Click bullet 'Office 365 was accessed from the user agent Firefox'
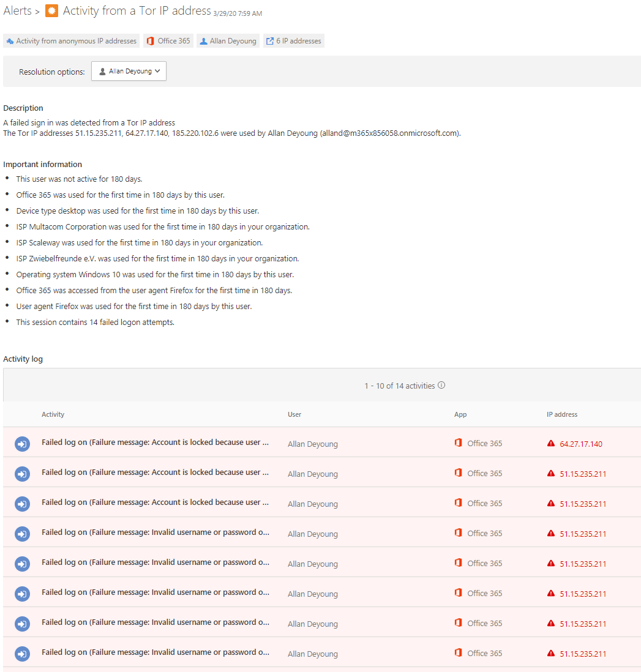The height and width of the screenshot is (672, 641). 154,290
